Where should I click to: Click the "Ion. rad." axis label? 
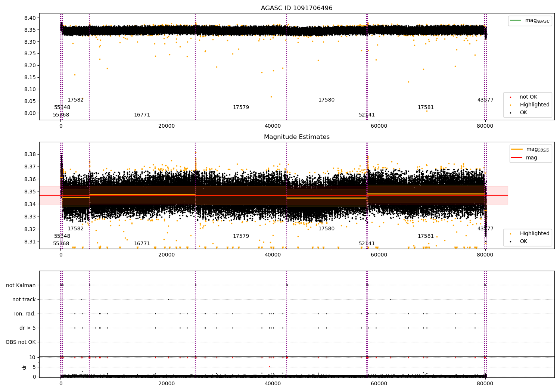(x=25, y=314)
